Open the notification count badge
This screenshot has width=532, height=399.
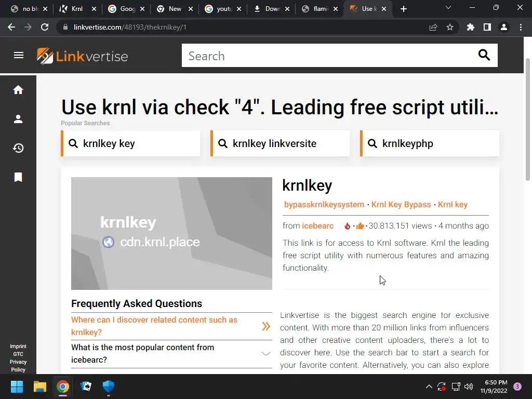pyautogui.click(x=517, y=387)
